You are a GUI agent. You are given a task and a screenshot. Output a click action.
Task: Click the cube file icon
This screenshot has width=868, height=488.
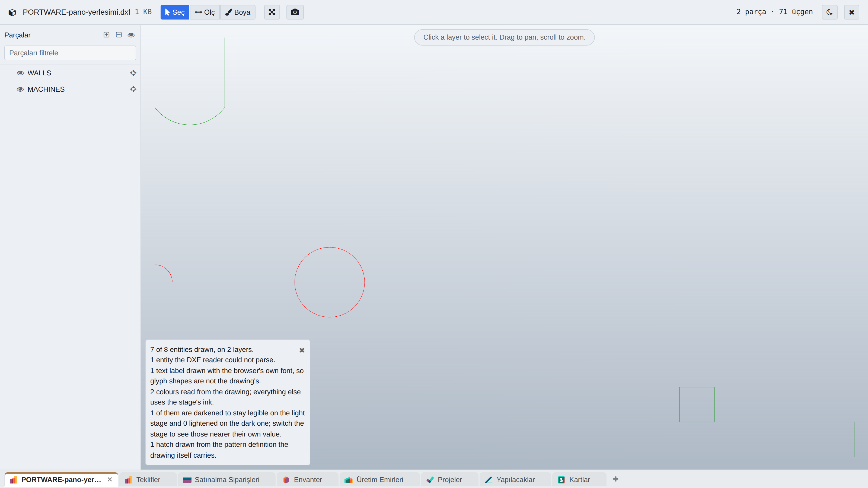tap(12, 12)
